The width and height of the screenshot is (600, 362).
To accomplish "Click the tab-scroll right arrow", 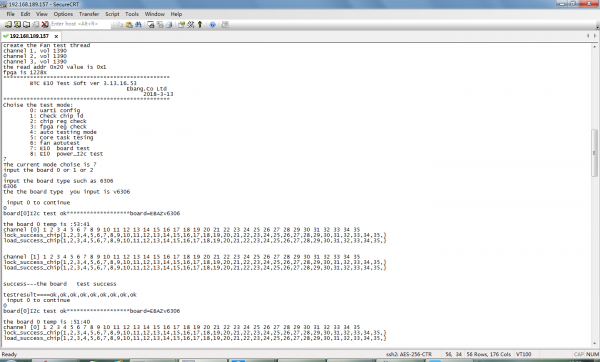I will pos(595,36).
